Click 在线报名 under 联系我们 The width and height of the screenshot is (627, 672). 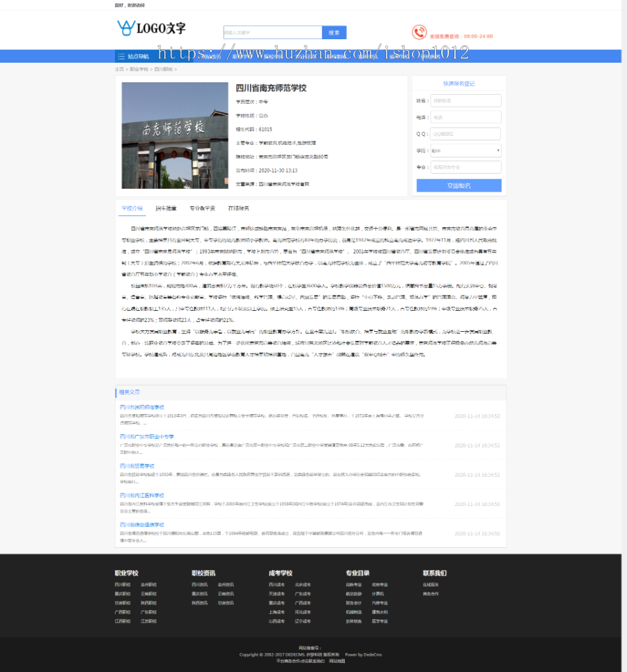(x=431, y=585)
